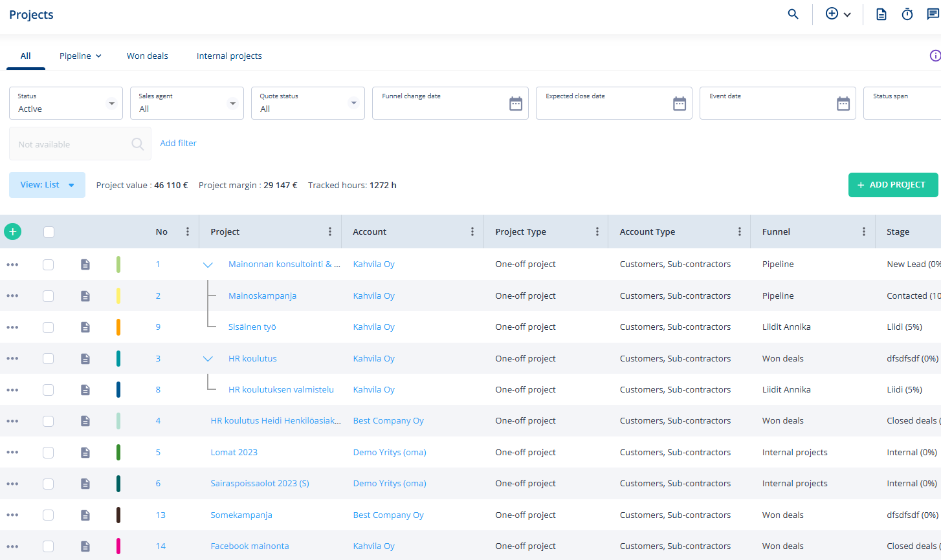
Task: Open the Sales agent filter dropdown
Action: [x=187, y=103]
